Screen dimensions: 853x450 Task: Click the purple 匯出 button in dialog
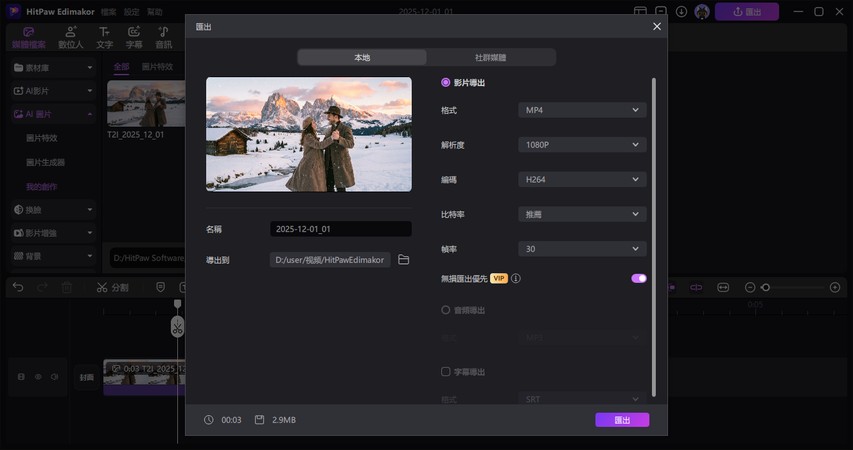pos(621,420)
